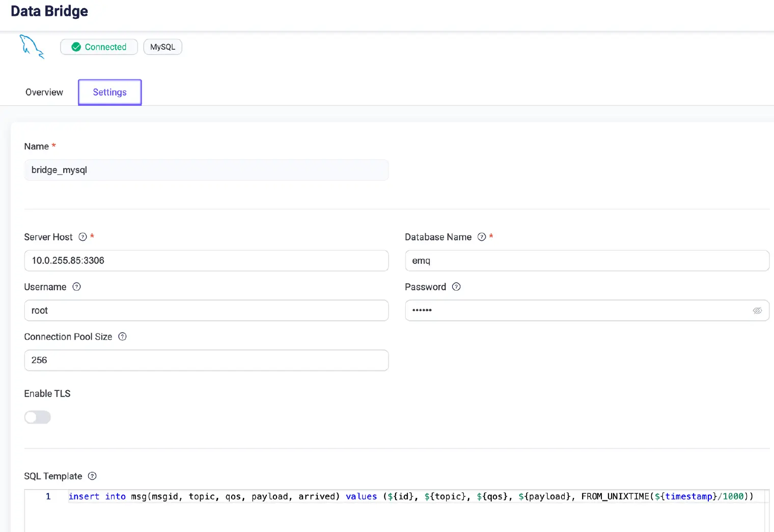
Task: Open the SQL Template help icon
Action: (x=92, y=476)
